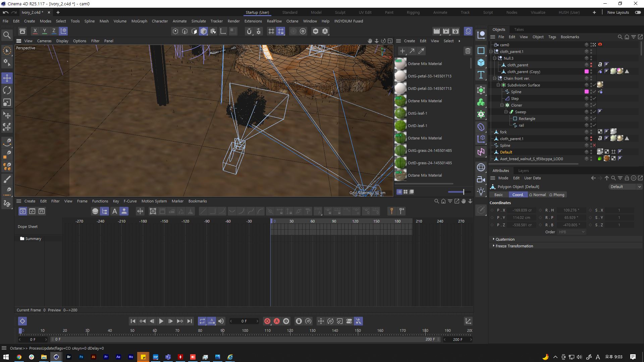This screenshot has height=362, width=644.
Task: Click Record Active Objects red button
Action: [267, 321]
